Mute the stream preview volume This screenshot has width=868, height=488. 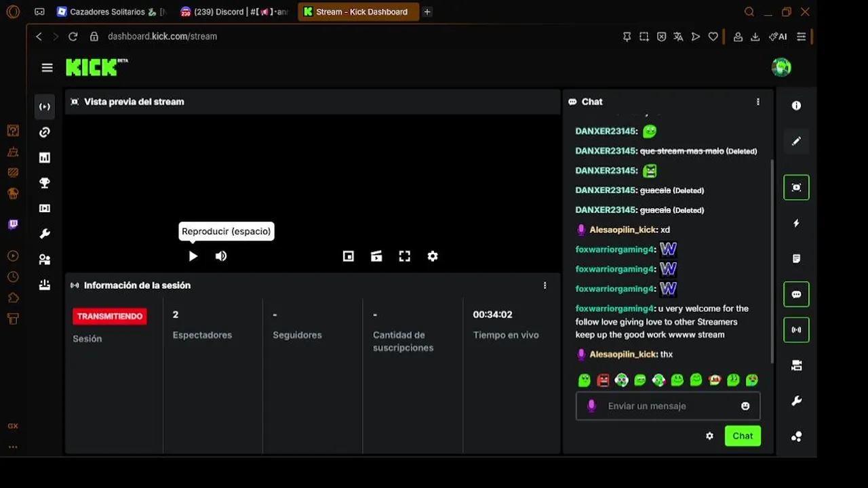click(x=221, y=256)
